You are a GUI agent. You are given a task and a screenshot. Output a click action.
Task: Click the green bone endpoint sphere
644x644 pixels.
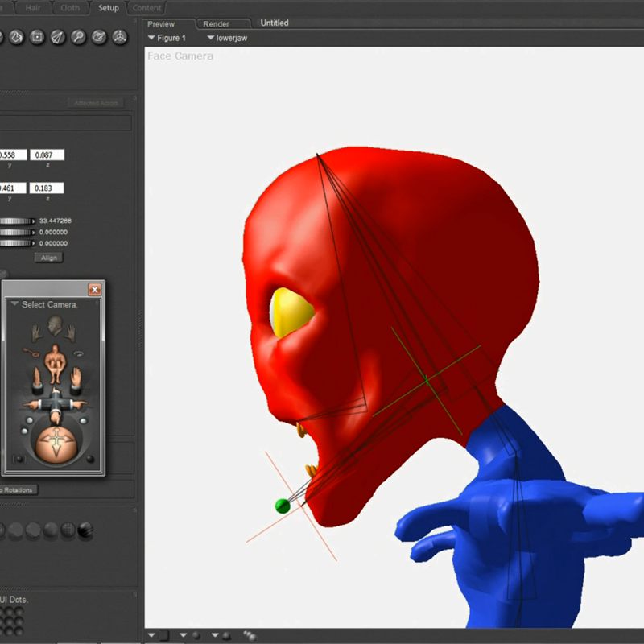[x=283, y=506]
